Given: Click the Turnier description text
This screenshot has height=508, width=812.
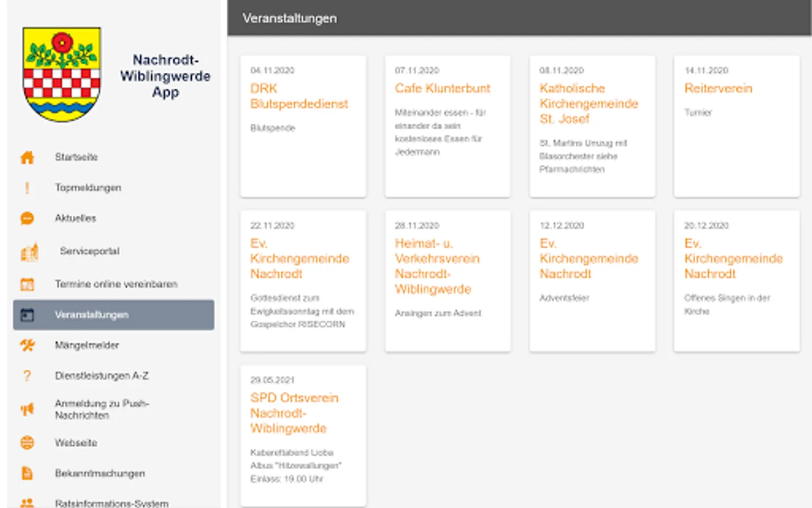Looking at the screenshot, I should pyautogui.click(x=698, y=113).
